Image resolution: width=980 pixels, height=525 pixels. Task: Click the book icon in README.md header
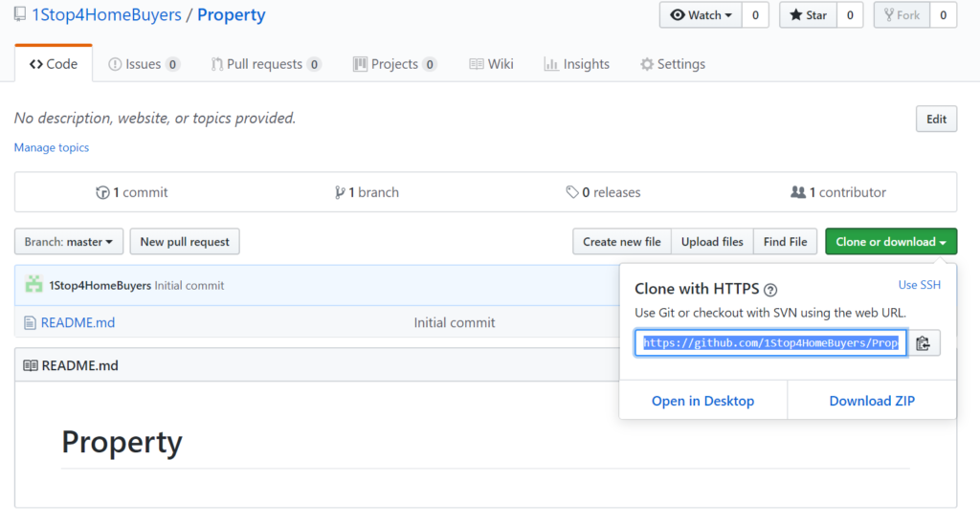[x=30, y=365]
